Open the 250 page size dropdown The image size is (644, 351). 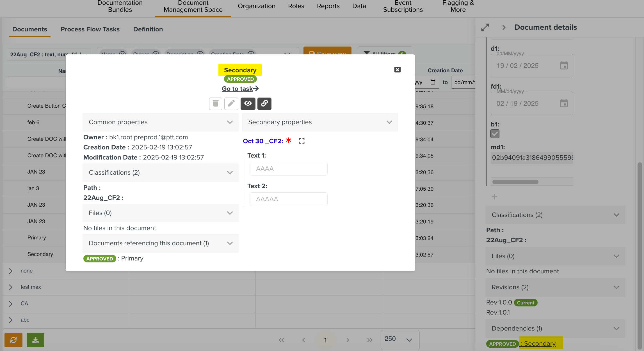pyautogui.click(x=400, y=340)
